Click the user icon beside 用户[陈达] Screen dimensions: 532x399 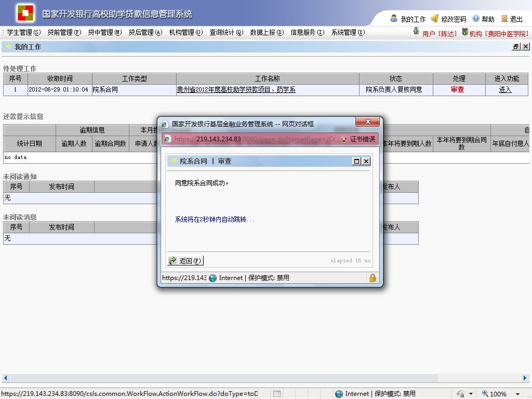[416, 32]
